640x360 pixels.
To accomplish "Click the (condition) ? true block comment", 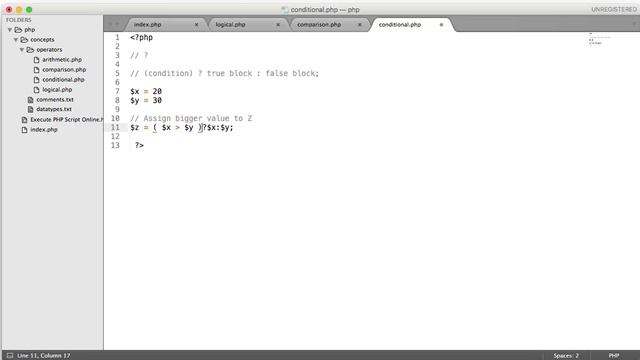I will pos(224,73).
